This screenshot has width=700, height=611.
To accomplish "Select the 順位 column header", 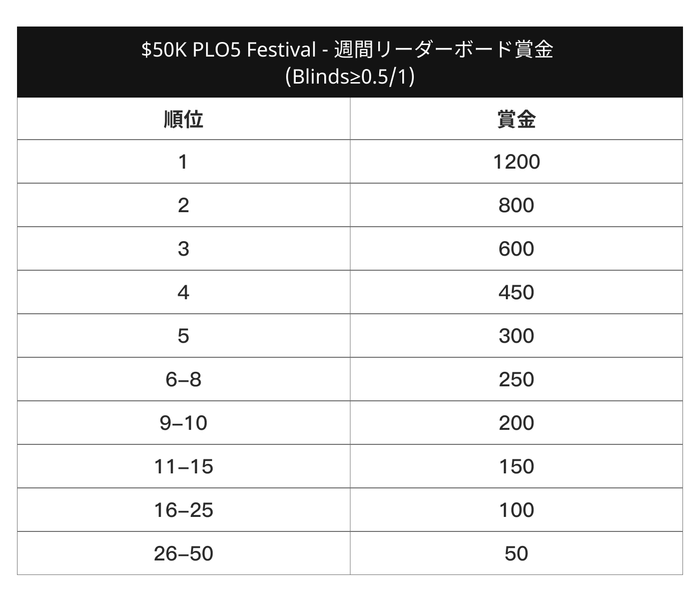I will coord(184,119).
